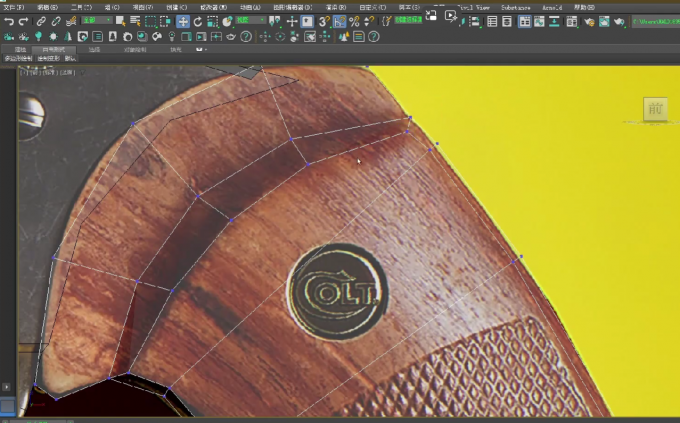Toggle Window/Crossing selection mode
Image resolution: width=680 pixels, height=423 pixels.
pos(165,21)
